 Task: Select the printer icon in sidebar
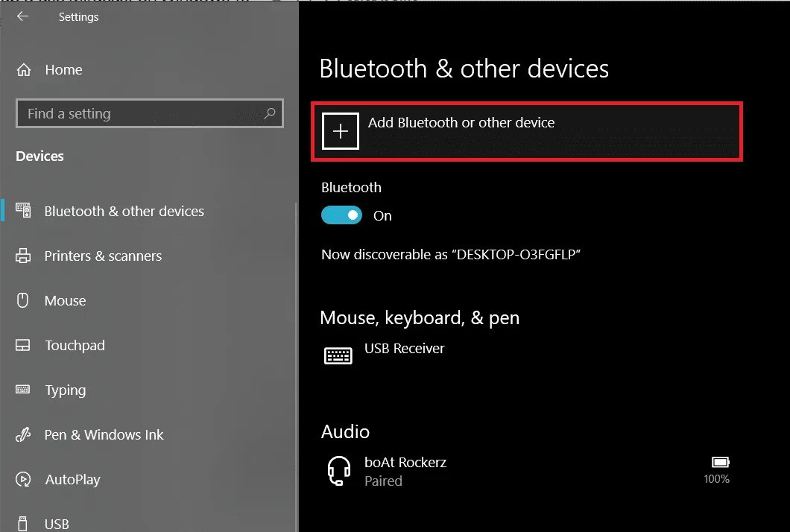pos(23,256)
